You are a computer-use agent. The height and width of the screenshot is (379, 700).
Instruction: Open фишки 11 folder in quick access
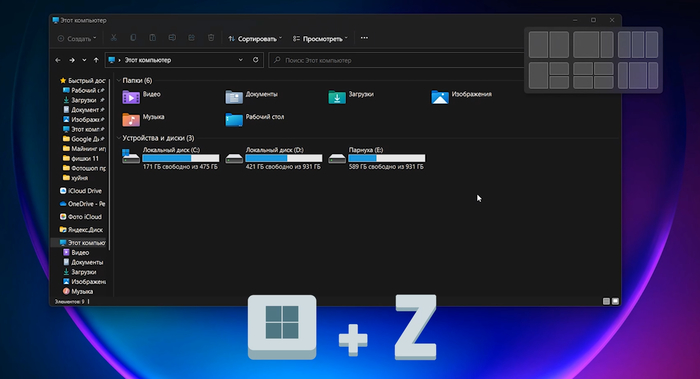[x=81, y=158]
